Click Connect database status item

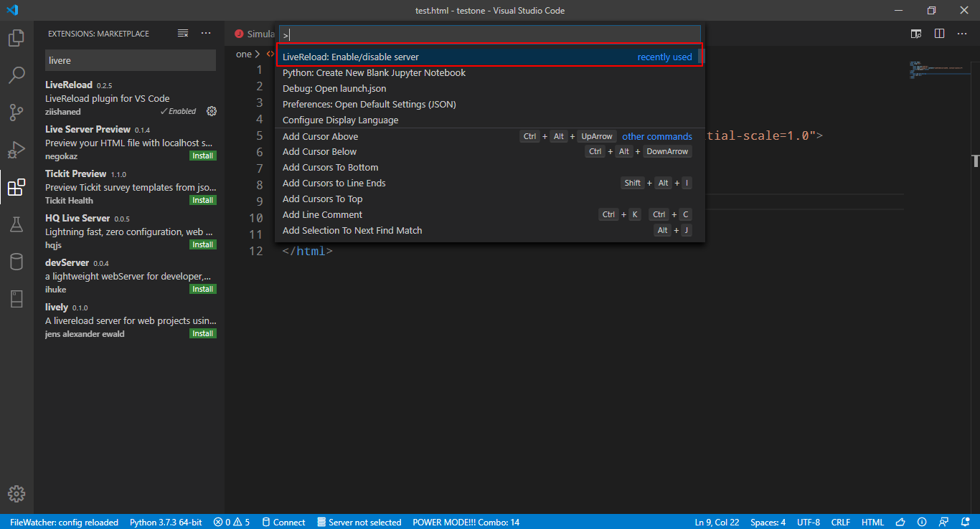(283, 522)
